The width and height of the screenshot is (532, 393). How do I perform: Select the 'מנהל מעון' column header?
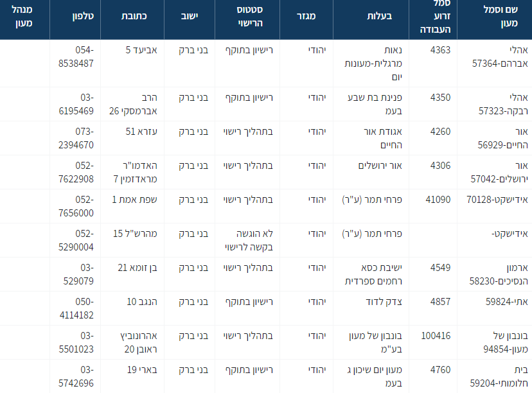(x=23, y=17)
